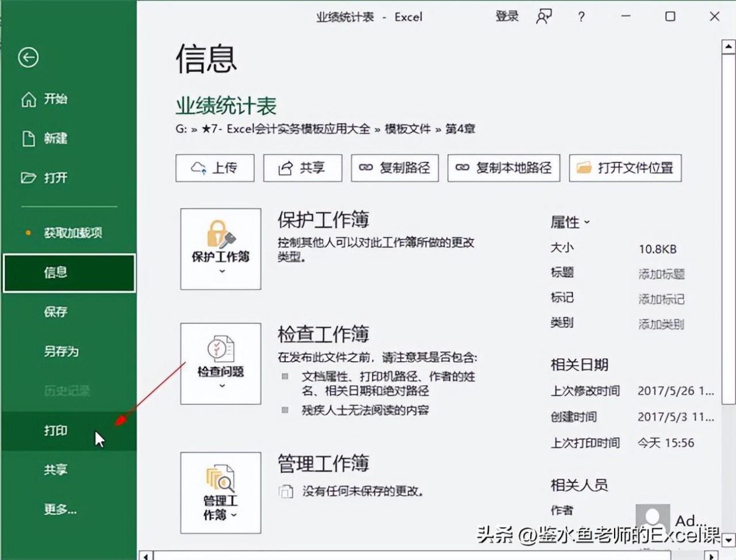The height and width of the screenshot is (560, 736).
Task: Click the new document icon beside 新建
Action: [x=29, y=139]
